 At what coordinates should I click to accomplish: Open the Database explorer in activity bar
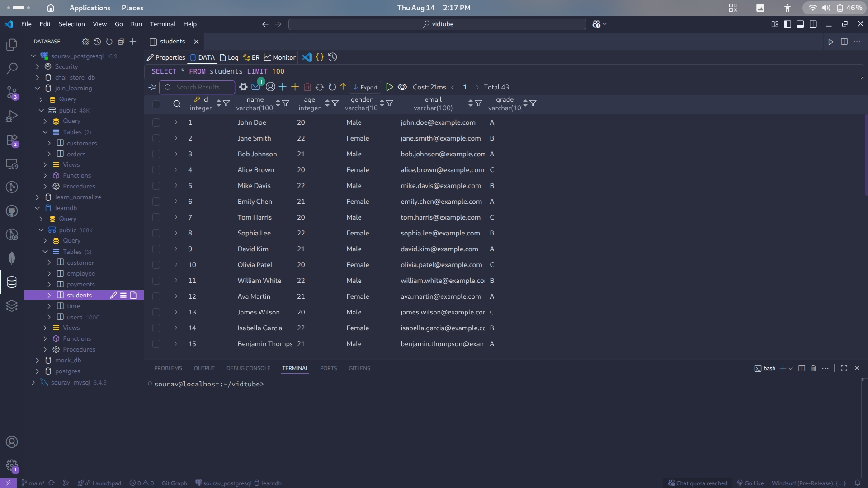pos(12,282)
